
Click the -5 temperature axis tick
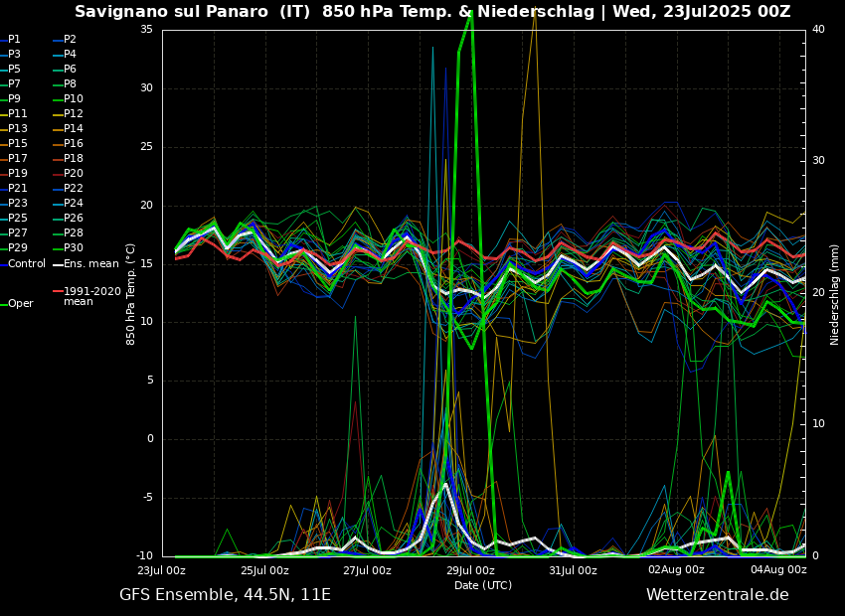(148, 498)
